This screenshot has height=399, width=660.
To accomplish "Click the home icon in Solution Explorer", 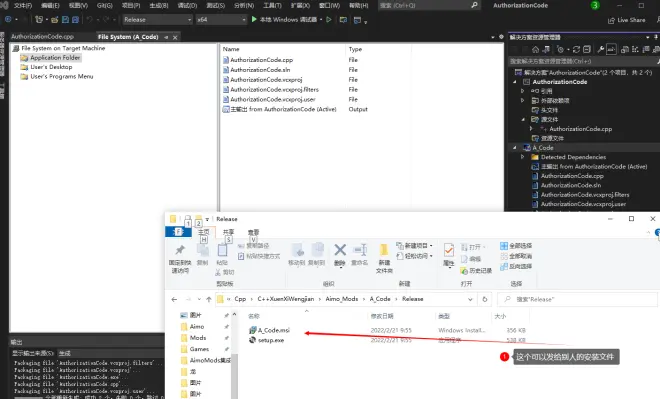I will 535,50.
